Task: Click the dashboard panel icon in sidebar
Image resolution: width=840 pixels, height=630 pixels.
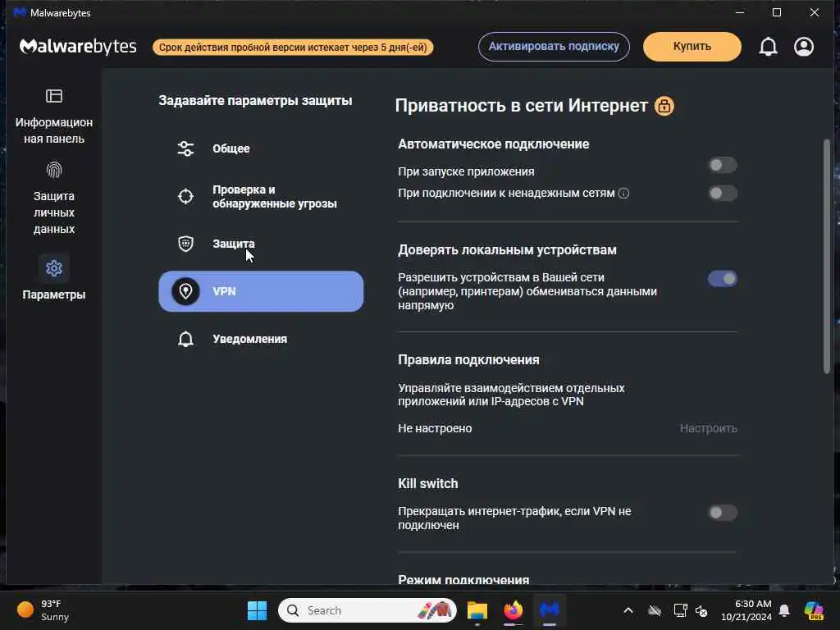Action: (x=54, y=96)
